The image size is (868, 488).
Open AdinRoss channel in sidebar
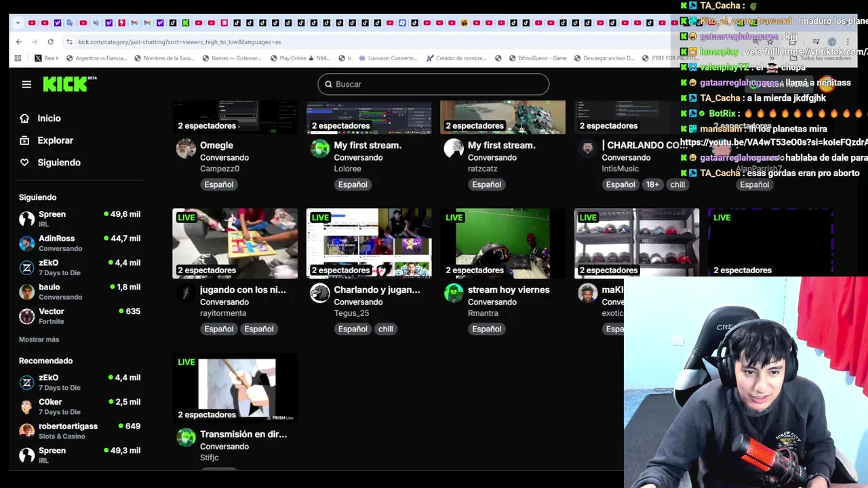coord(79,243)
